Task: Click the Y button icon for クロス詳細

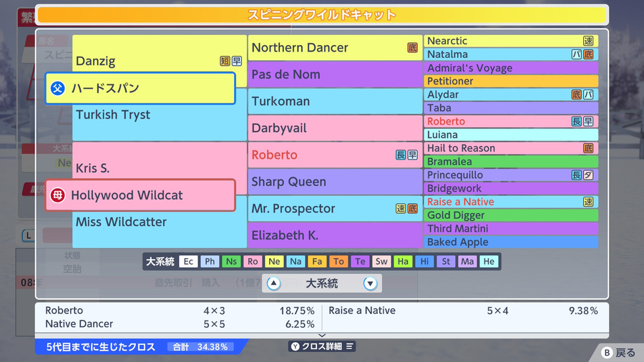Action: tap(296, 346)
